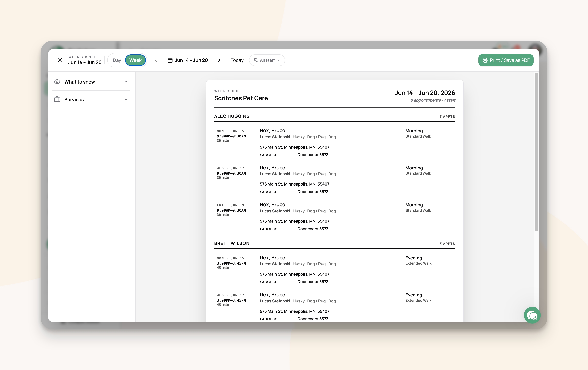
Task: Click the brief's vertical scrollbar
Action: coord(536,152)
